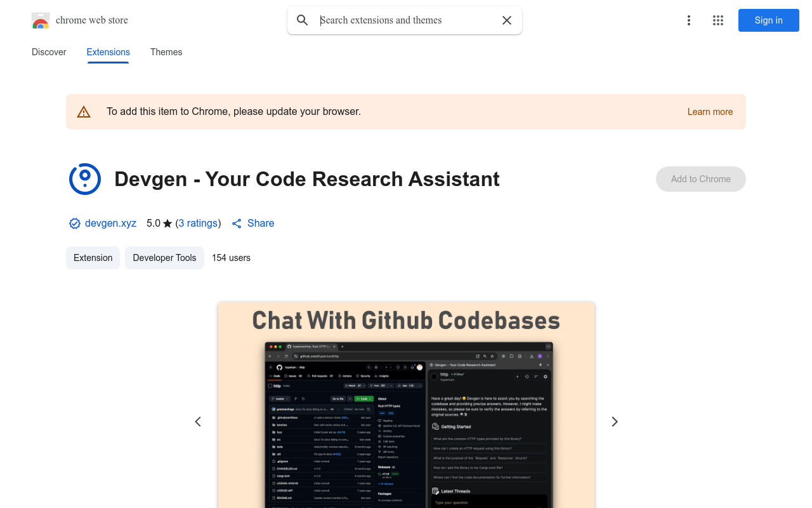
Task: Click the verified publisher badge icon
Action: [x=75, y=224]
